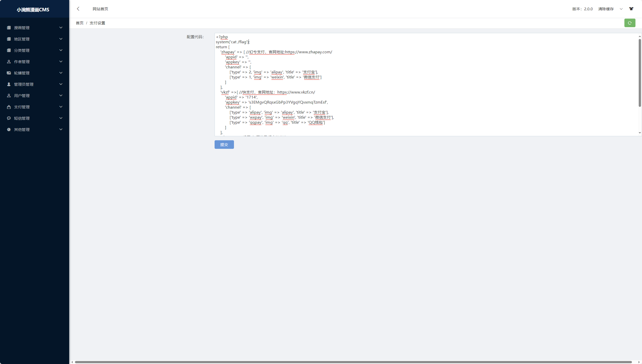Click the horizontal scrollbar left arrow
642x364 pixels.
tap(72, 362)
